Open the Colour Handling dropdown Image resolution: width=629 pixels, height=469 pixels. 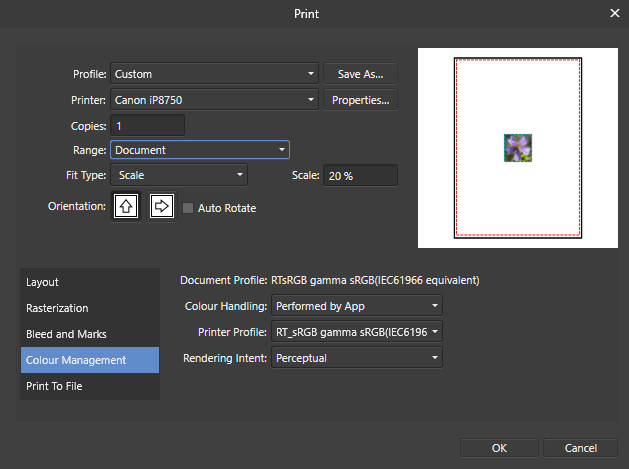357,306
